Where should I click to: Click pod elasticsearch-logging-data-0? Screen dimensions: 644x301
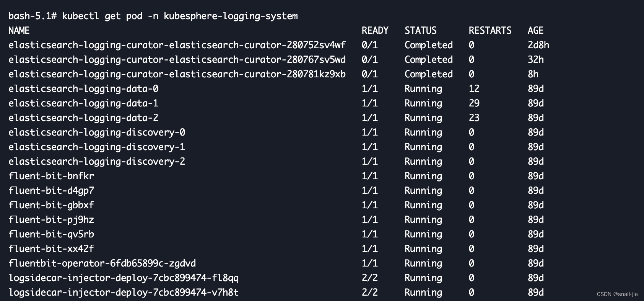click(83, 89)
